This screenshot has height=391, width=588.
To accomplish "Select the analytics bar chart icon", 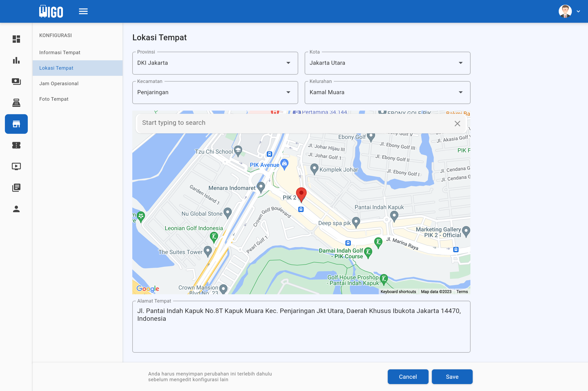I will click(x=16, y=60).
